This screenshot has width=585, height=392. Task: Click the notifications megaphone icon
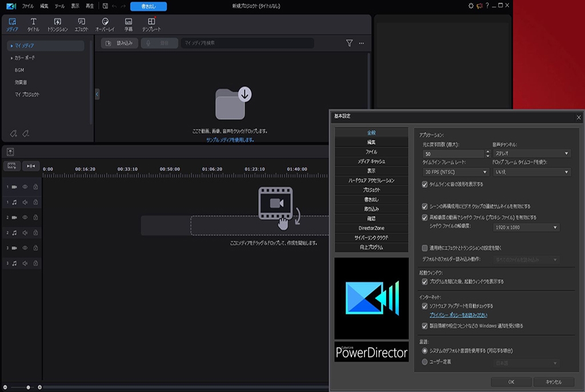point(479,6)
